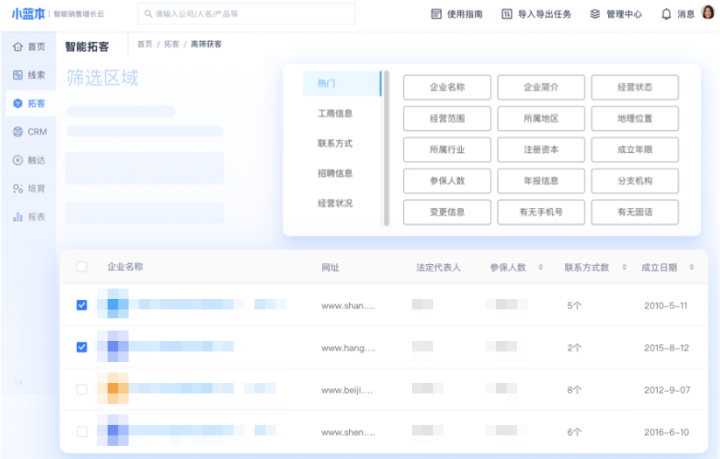Choose the 注册资本 filter button
Viewport: 720px width, 459px height.
click(541, 150)
